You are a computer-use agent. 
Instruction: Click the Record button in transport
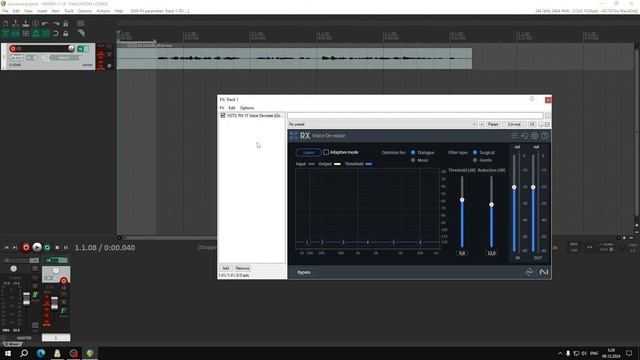pyautogui.click(x=26, y=247)
